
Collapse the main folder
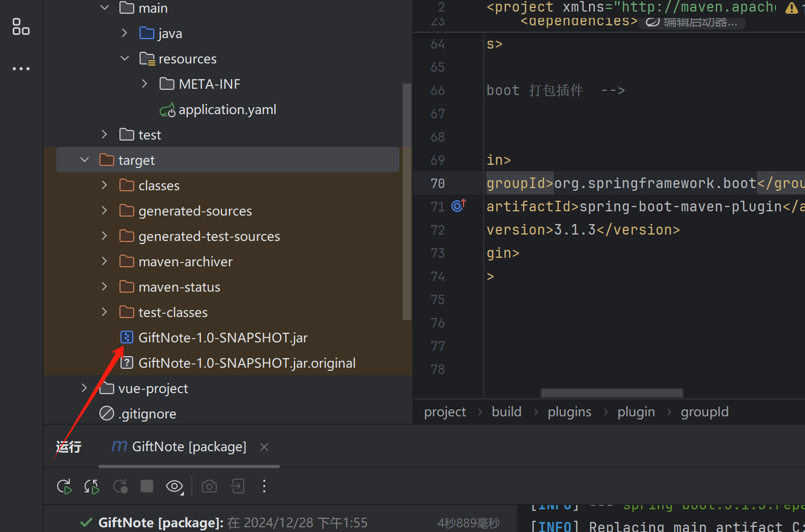click(x=105, y=7)
